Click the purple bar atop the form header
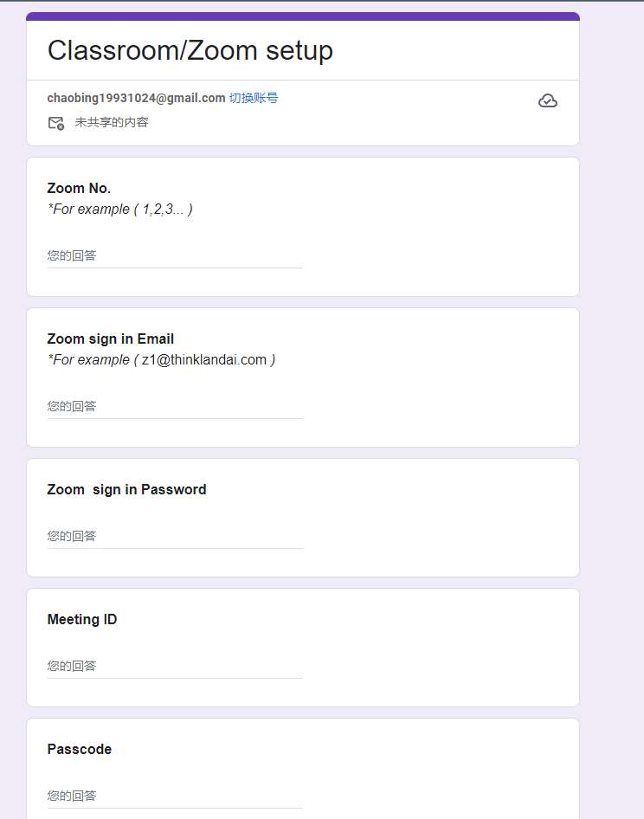The height and width of the screenshot is (819, 644). pos(302,16)
